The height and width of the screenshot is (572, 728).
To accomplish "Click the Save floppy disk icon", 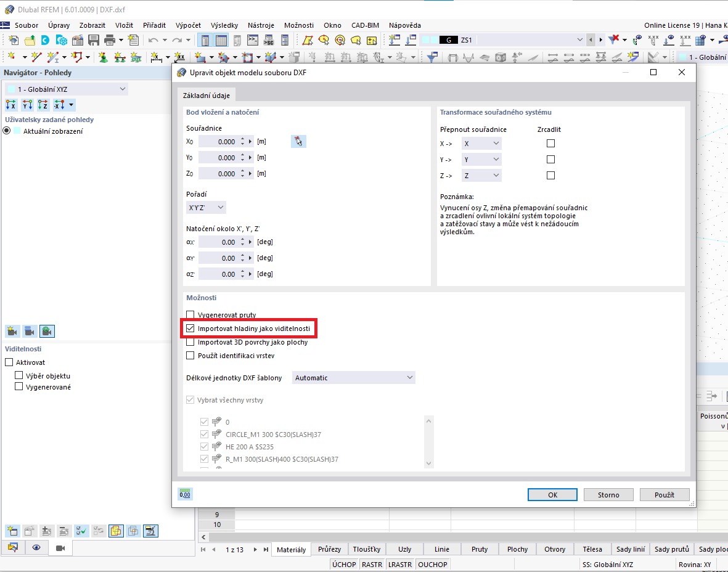I will (93, 40).
